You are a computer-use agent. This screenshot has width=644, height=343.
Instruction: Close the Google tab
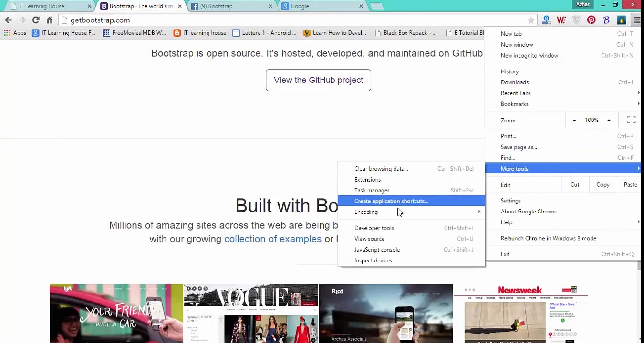point(361,6)
